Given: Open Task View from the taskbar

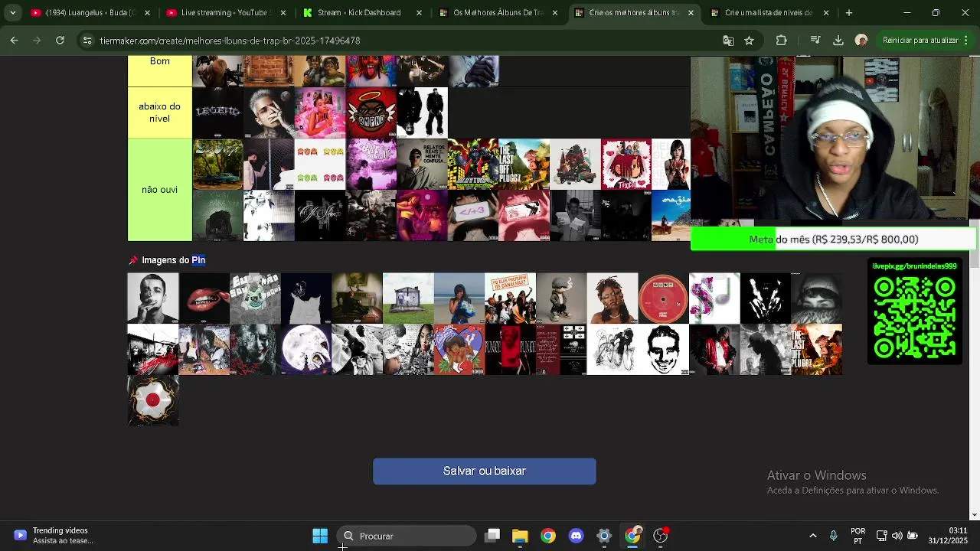Looking at the screenshot, I should tap(492, 536).
